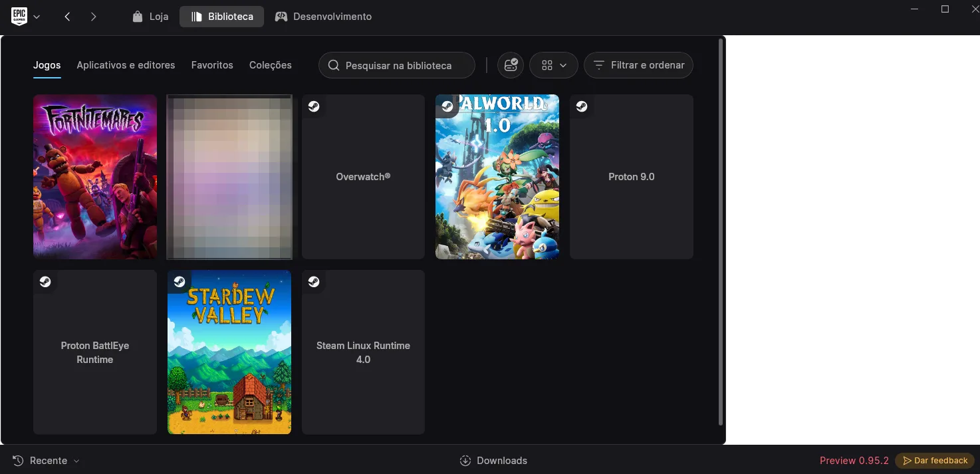Click the library sync checkmark icon
This screenshot has height=474, width=980.
(511, 65)
